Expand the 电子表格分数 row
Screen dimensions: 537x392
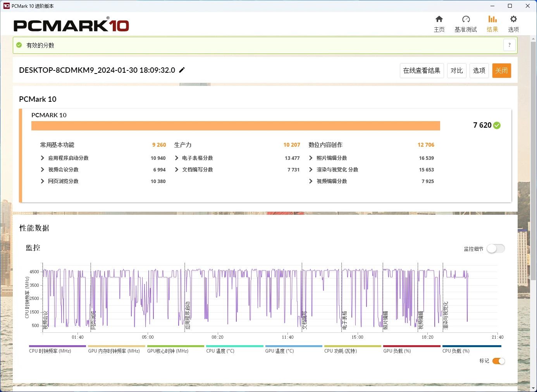[177, 158]
